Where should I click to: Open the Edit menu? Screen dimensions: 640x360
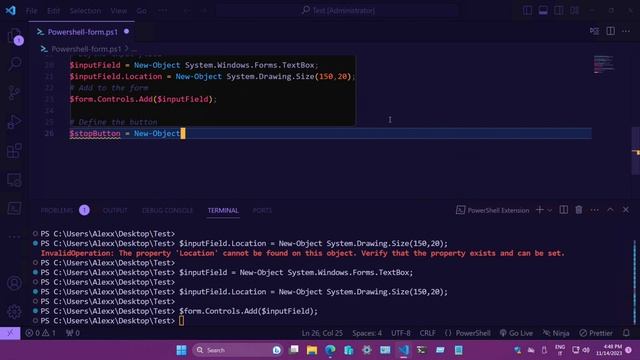click(x=53, y=11)
